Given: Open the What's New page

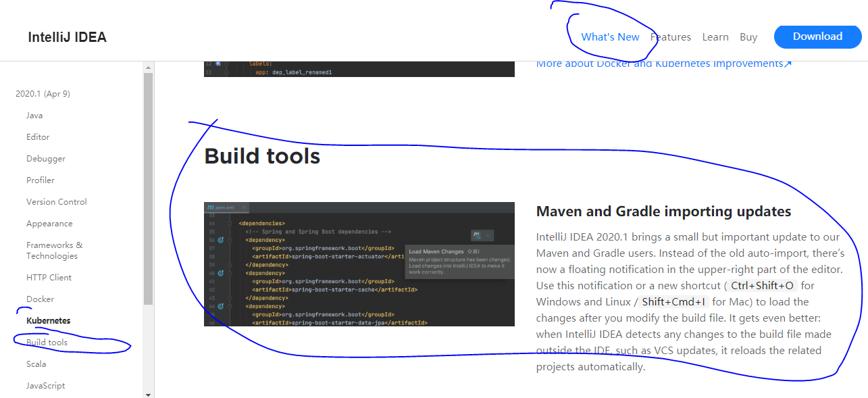Looking at the screenshot, I should [x=610, y=37].
